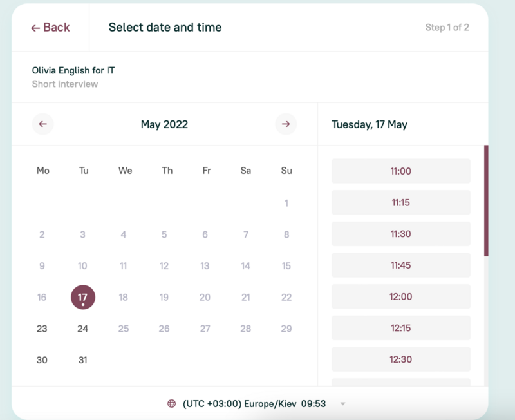
Task: Select highlighted date 17 in calendar
Action: (x=83, y=297)
